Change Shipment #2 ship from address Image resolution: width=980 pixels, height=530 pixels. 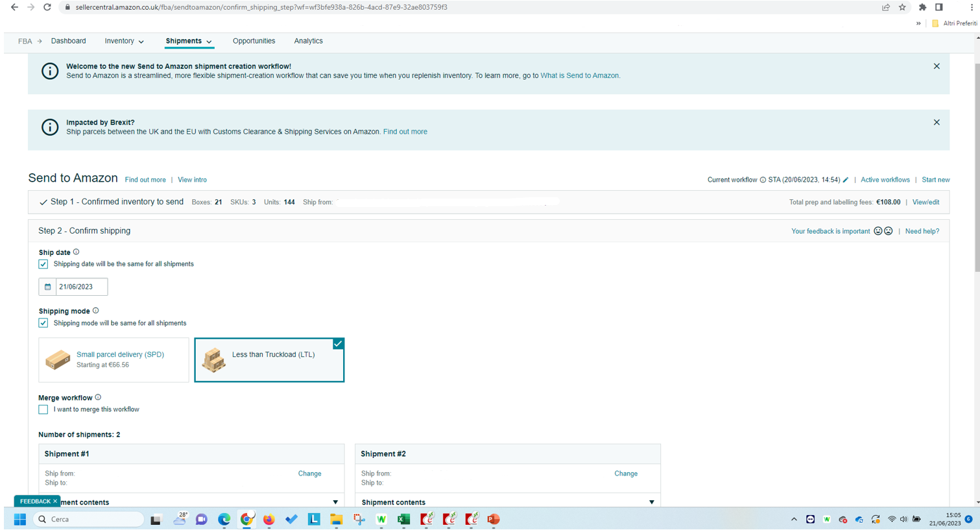click(x=626, y=474)
